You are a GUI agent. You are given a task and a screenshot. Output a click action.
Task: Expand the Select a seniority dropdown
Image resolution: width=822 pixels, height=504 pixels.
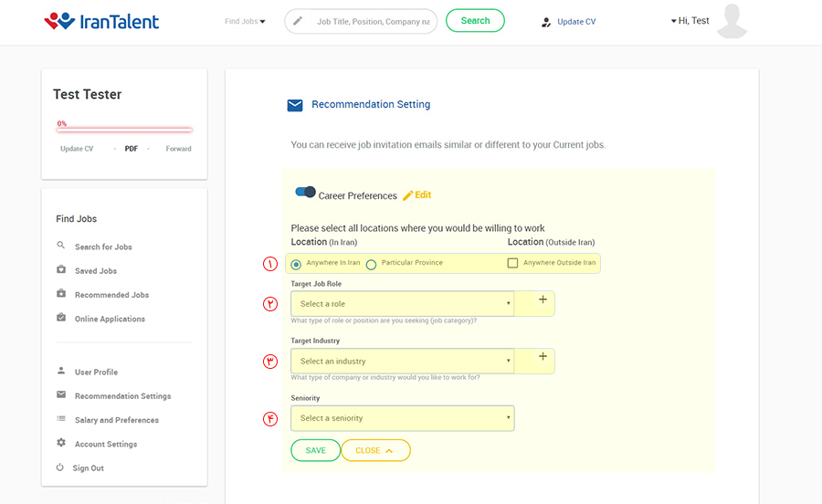coord(402,418)
